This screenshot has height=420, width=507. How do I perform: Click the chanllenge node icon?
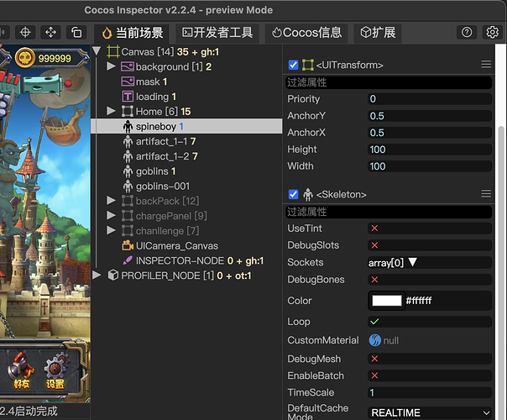coord(128,231)
